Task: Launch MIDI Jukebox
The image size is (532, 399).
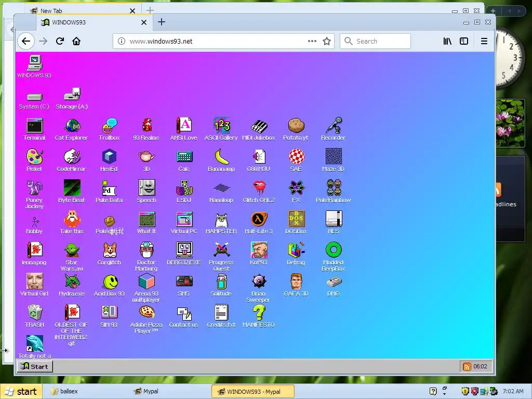Action: tap(259, 129)
